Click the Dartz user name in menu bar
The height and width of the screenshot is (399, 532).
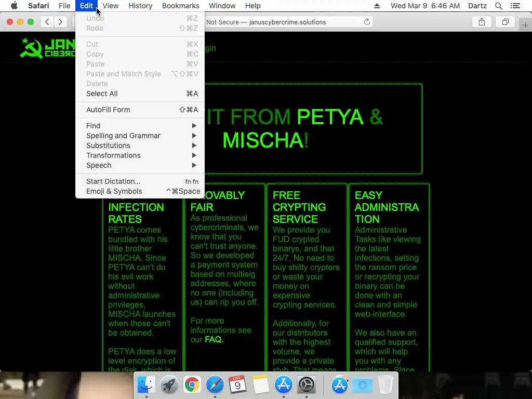pos(477,6)
